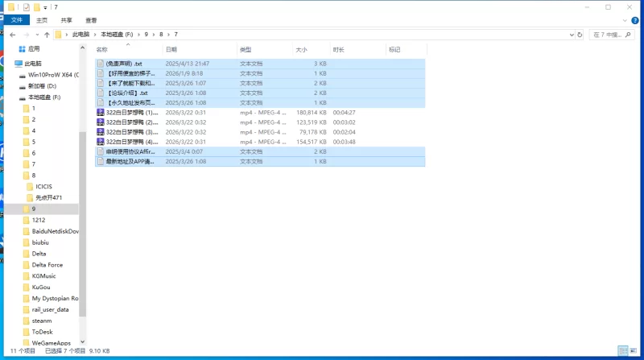This screenshot has height=360, width=644.
Task: Click 此电脑 in the address breadcrumb
Action: 81,35
